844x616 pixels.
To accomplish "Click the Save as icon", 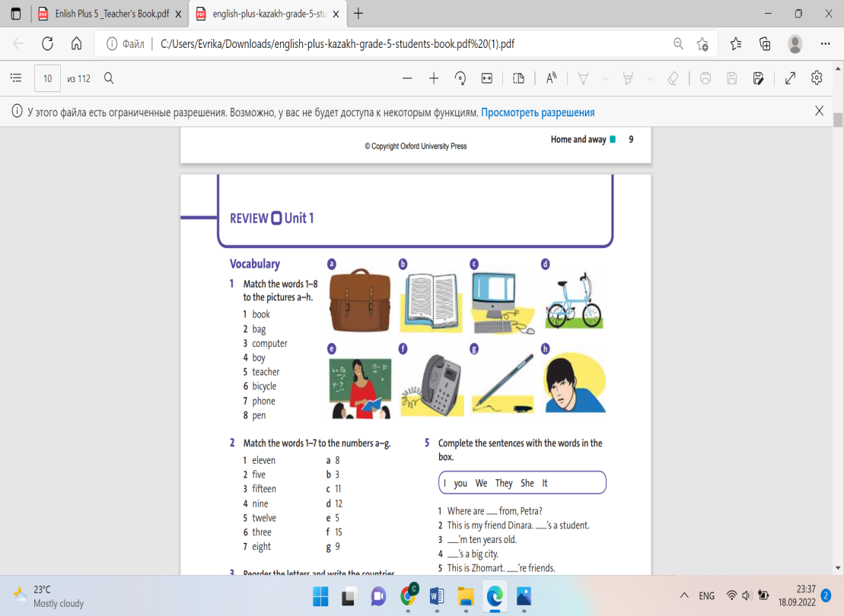I will coord(758,78).
